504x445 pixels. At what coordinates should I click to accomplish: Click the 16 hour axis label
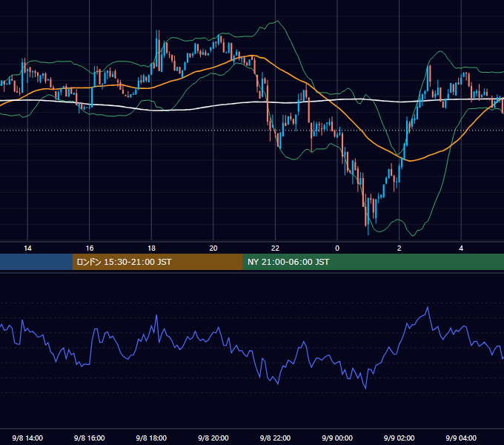click(x=90, y=248)
